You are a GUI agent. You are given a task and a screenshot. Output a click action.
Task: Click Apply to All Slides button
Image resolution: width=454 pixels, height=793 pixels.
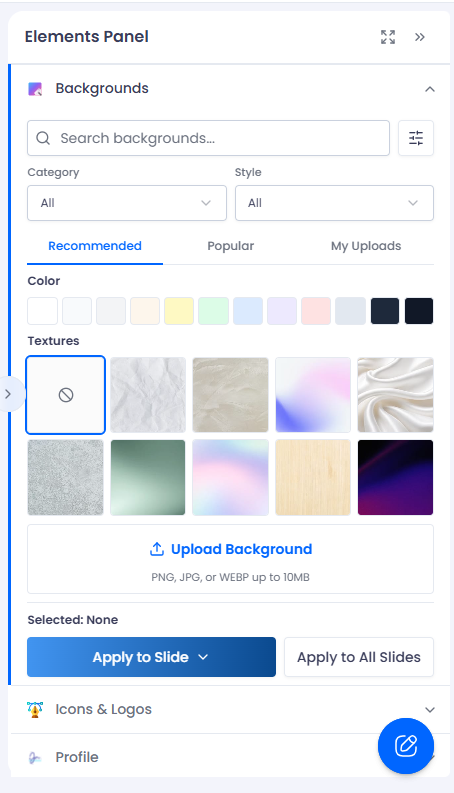tap(359, 657)
